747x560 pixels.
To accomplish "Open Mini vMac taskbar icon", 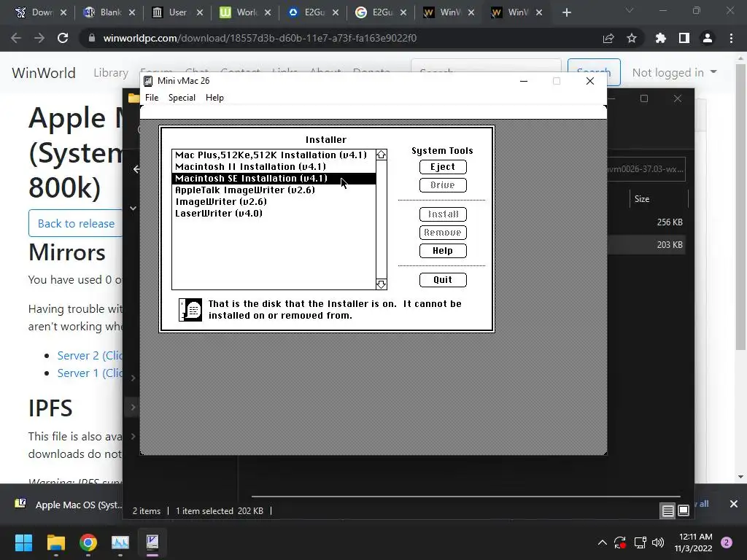I will 152,542.
